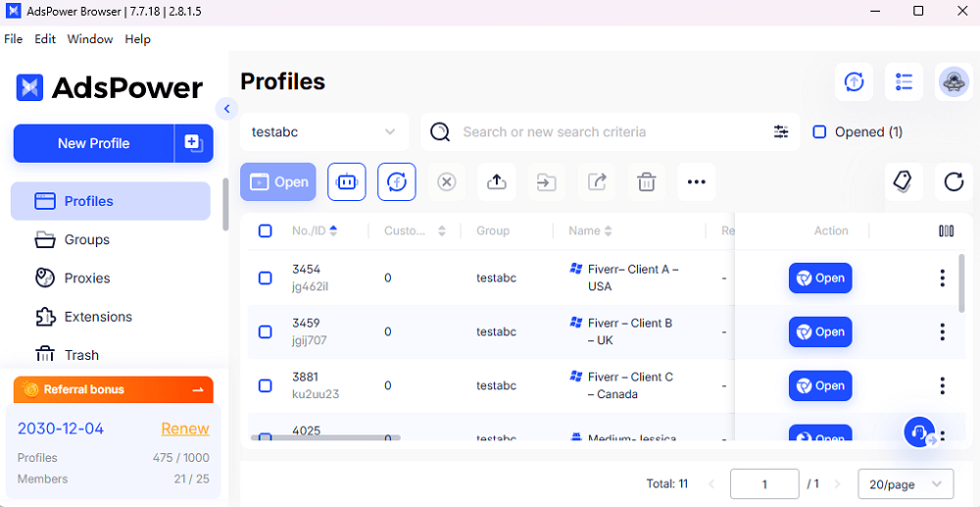
Task: Sort by the No./ID column header
Action: pyautogui.click(x=315, y=230)
